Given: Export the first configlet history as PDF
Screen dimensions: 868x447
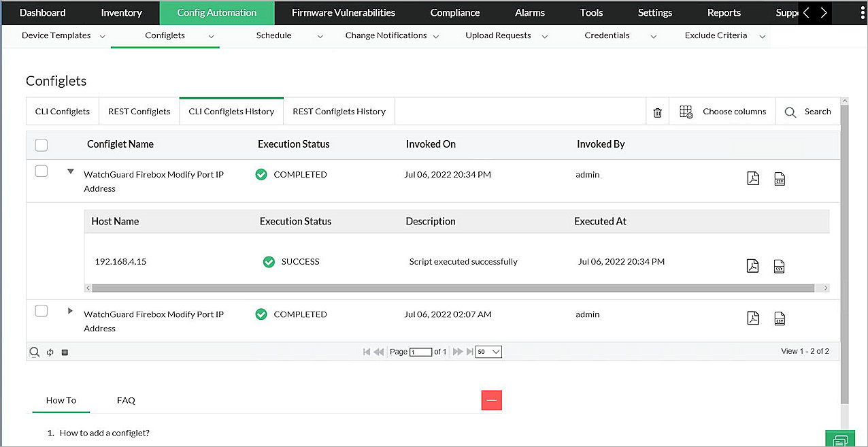Looking at the screenshot, I should 752,178.
